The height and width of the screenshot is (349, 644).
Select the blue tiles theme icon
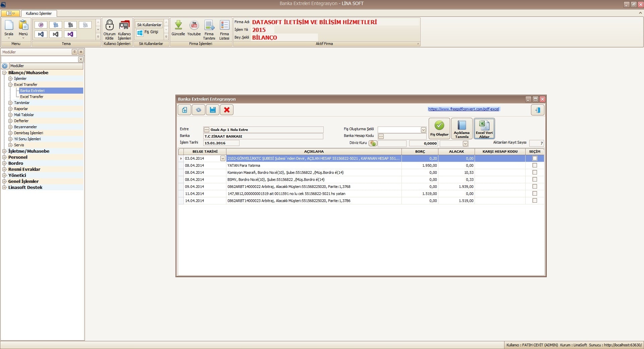tap(56, 25)
